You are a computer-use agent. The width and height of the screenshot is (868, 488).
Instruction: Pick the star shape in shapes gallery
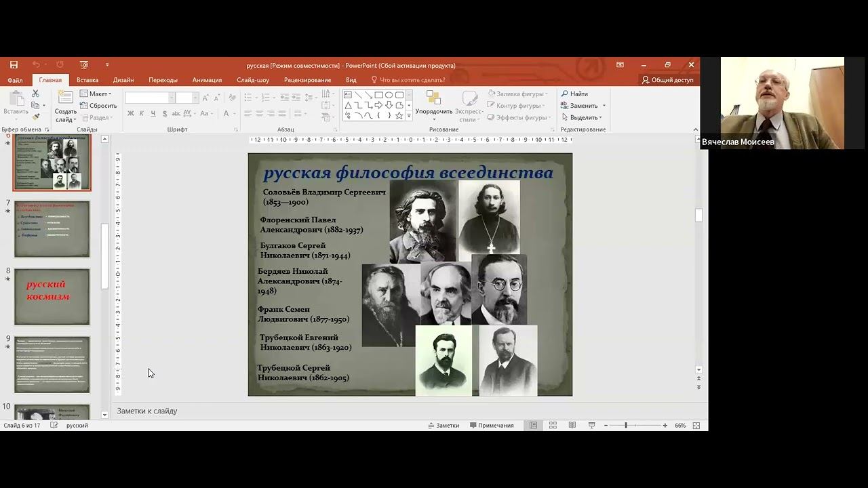tap(399, 116)
